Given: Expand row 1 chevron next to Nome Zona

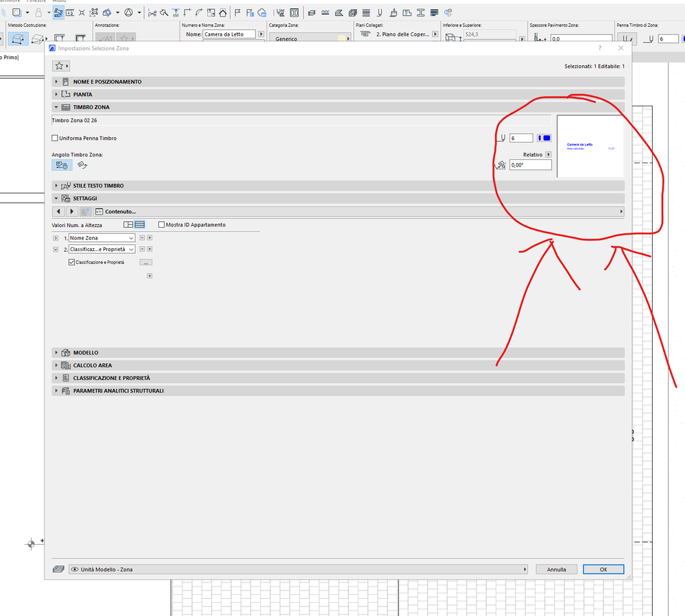Looking at the screenshot, I should pyautogui.click(x=56, y=238).
